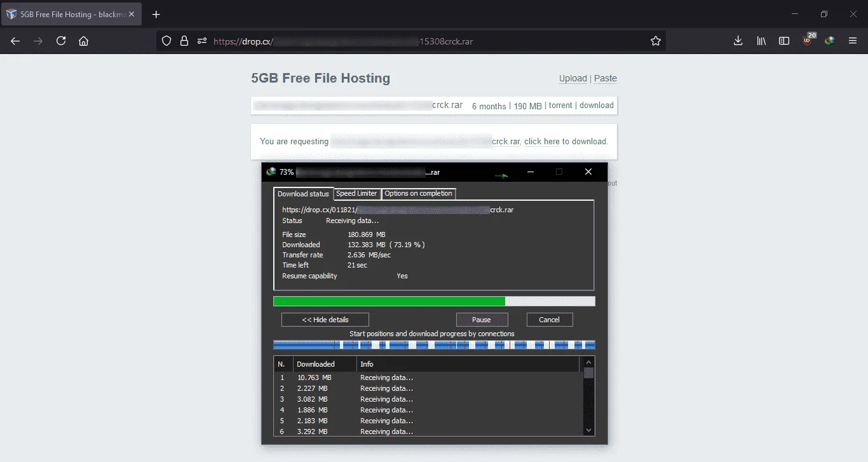Viewport: 868px width, 462px height.
Task: Go back with the browser back arrow
Action: point(15,41)
